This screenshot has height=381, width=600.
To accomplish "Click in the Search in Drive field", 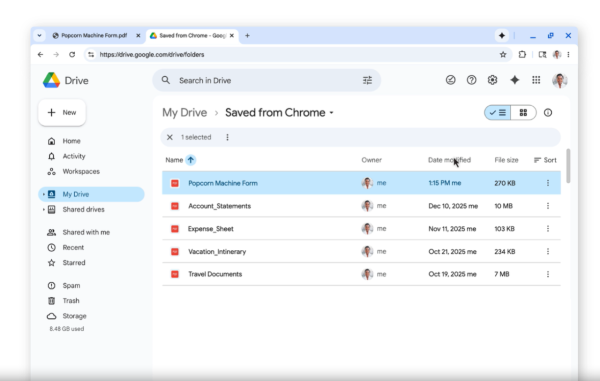I will pyautogui.click(x=266, y=80).
